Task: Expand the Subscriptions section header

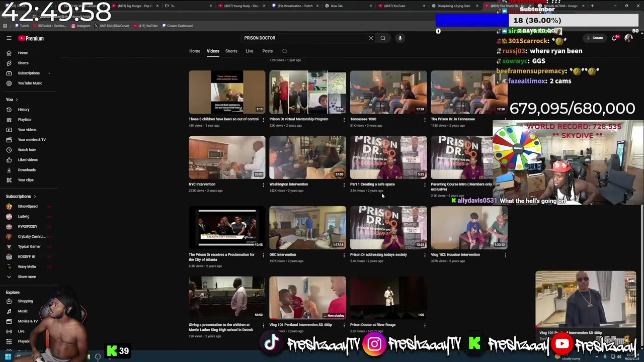Action: [x=21, y=197]
